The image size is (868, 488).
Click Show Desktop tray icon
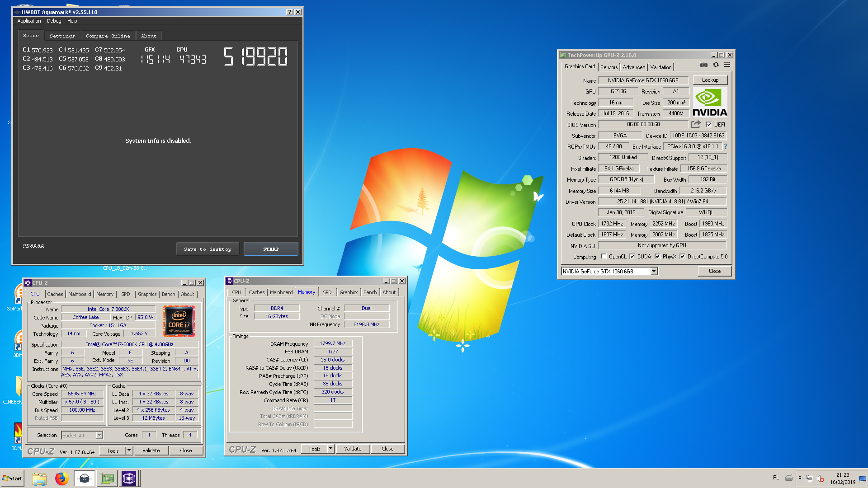[863, 479]
